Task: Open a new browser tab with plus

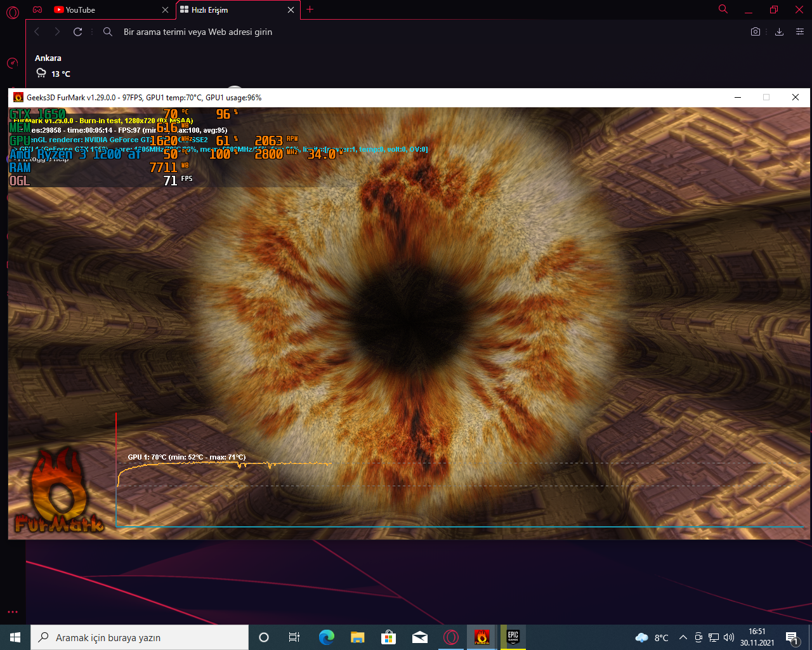Action: tap(310, 10)
